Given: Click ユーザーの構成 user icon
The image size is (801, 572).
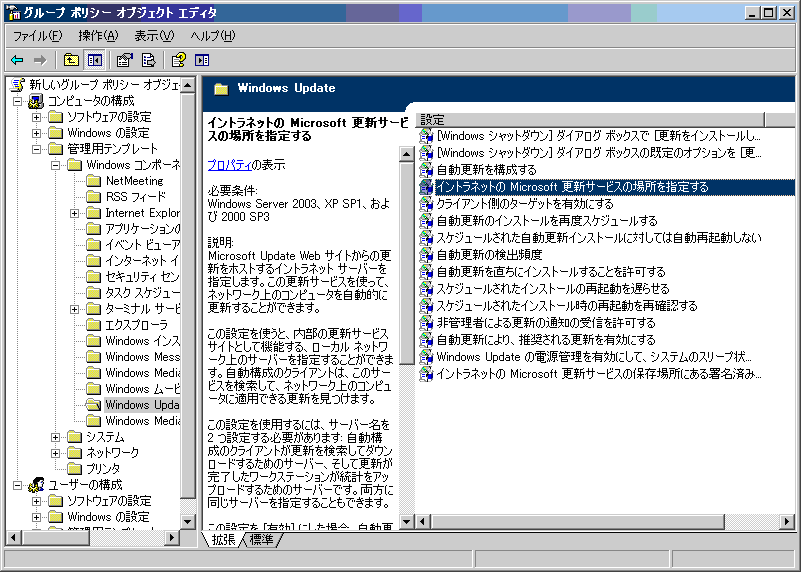Looking at the screenshot, I should coord(36,485).
